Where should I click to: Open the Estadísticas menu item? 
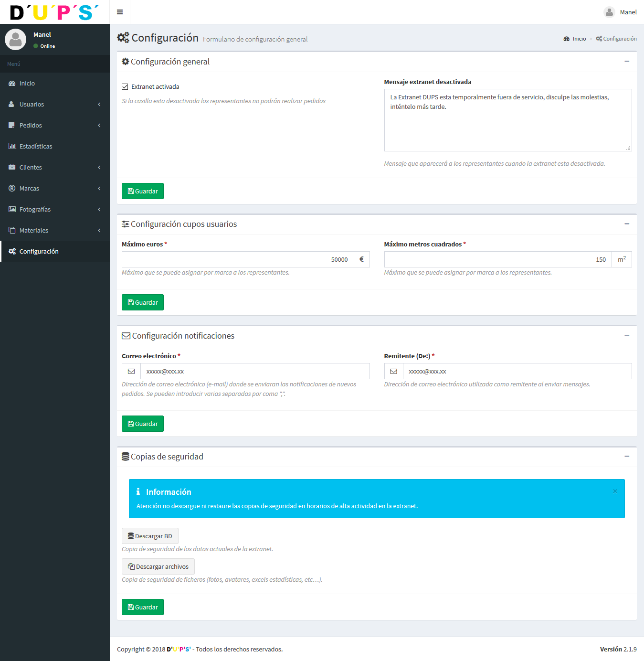pos(55,146)
